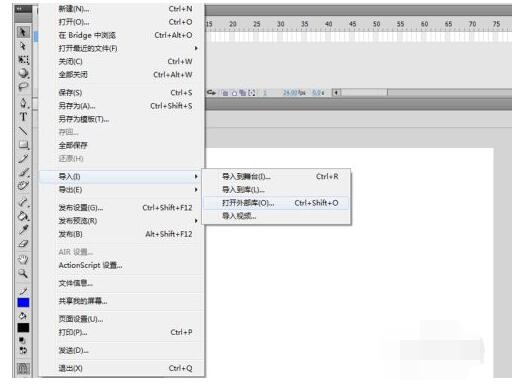Select the Text tool
Image resolution: width=514 pixels, height=384 pixels.
tap(23, 117)
